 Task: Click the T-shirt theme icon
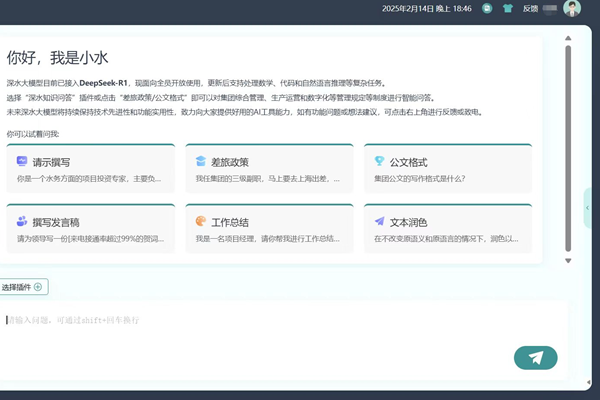[507, 8]
